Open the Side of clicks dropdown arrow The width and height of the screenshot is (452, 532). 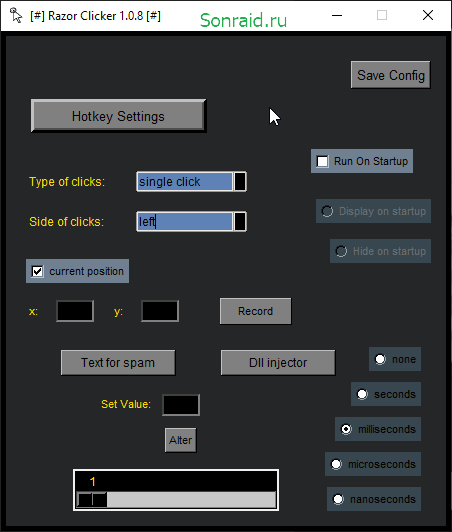coord(240,222)
